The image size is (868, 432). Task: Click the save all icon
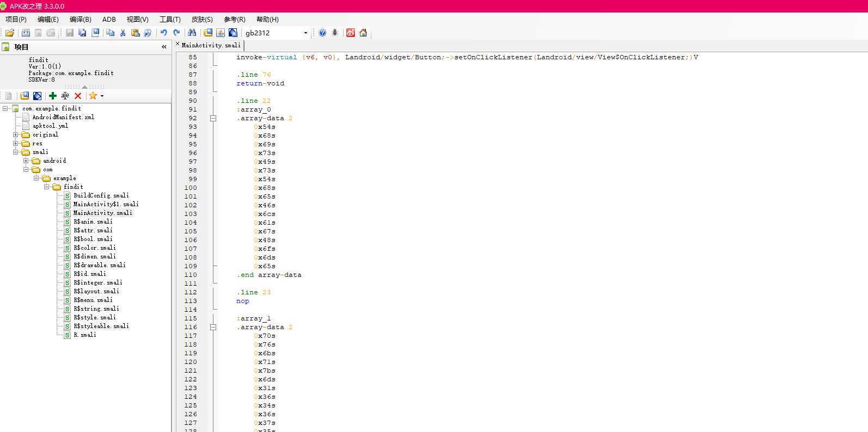pos(82,33)
